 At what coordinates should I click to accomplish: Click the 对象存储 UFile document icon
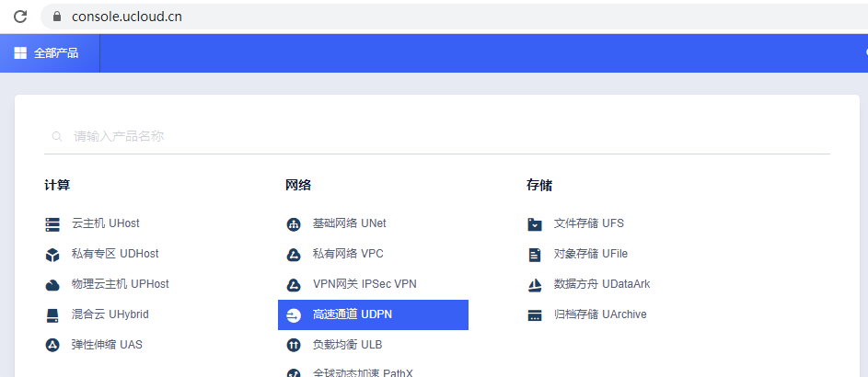pyautogui.click(x=535, y=255)
